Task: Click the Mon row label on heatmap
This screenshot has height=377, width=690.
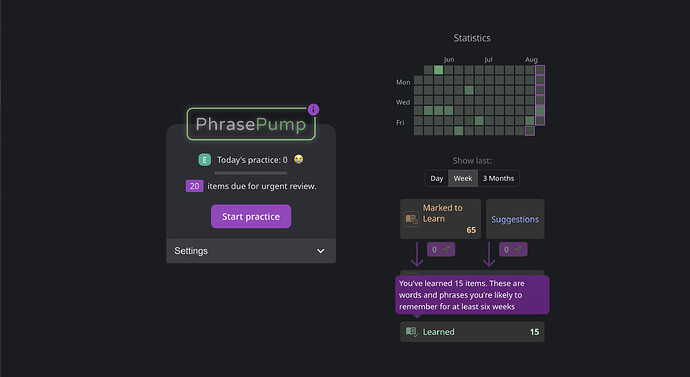Action: (403, 82)
